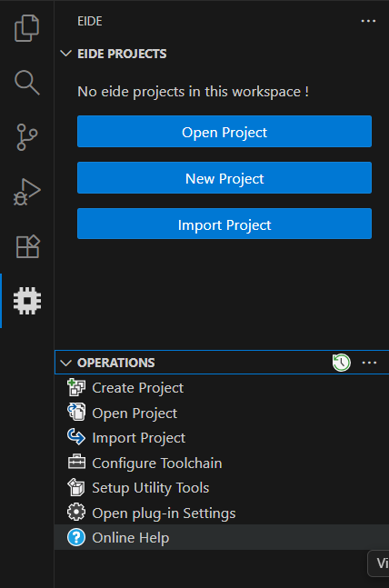This screenshot has height=588, width=389.
Task: Select the EIDE chip icon in the activity bar
Action: (27, 301)
